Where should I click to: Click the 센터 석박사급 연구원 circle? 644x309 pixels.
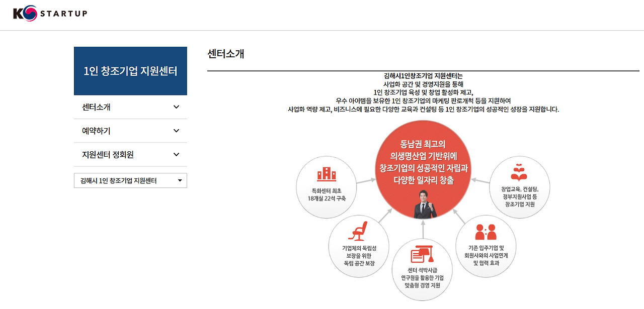(422, 269)
